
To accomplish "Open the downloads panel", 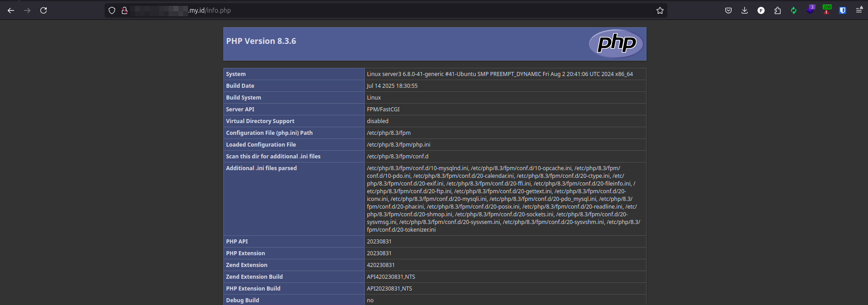I will (x=744, y=10).
